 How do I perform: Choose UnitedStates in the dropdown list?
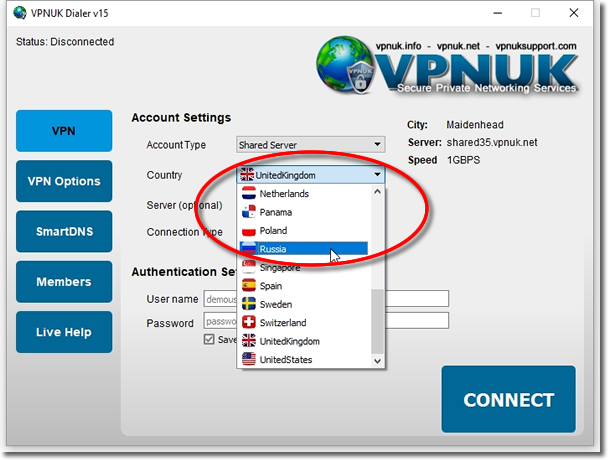[x=304, y=359]
